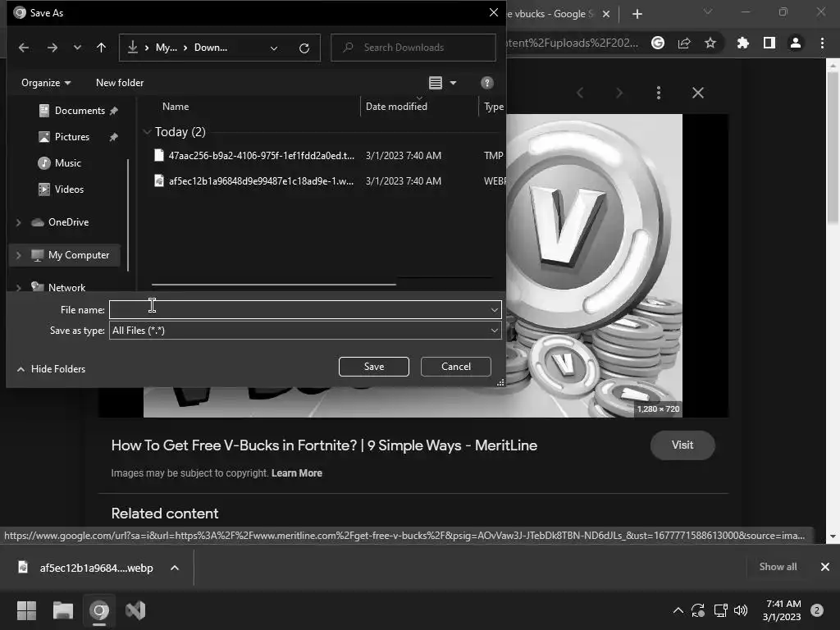Sort files by Type column
This screenshot has width=840, height=630.
tap(493, 107)
